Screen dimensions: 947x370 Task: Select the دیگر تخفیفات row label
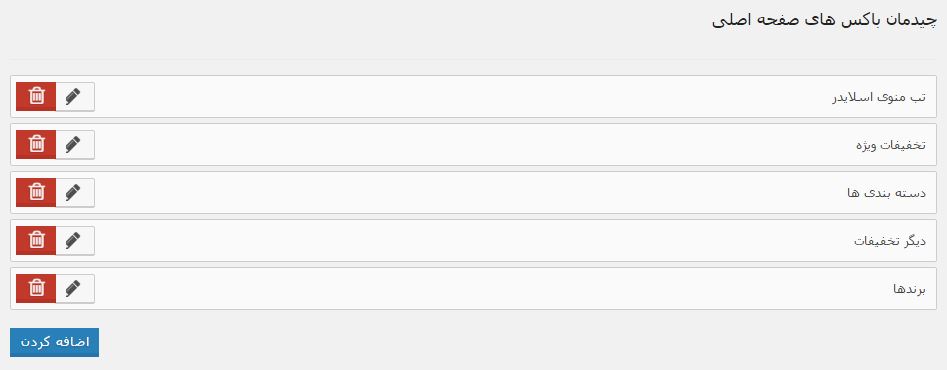tap(890, 241)
